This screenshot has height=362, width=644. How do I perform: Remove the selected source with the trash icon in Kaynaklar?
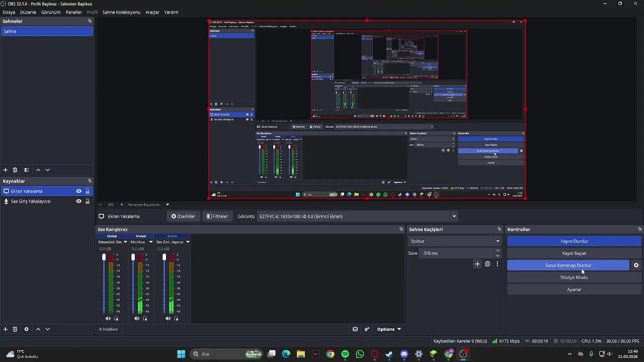click(x=15, y=329)
